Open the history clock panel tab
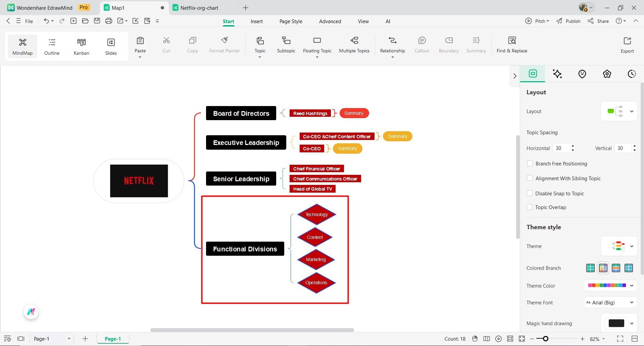 click(632, 74)
